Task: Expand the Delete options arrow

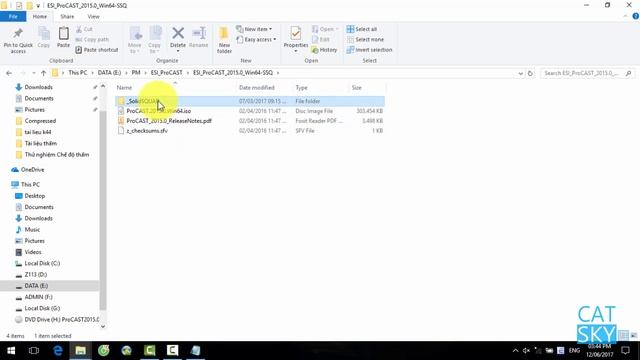Action: pyautogui.click(x=178, y=51)
